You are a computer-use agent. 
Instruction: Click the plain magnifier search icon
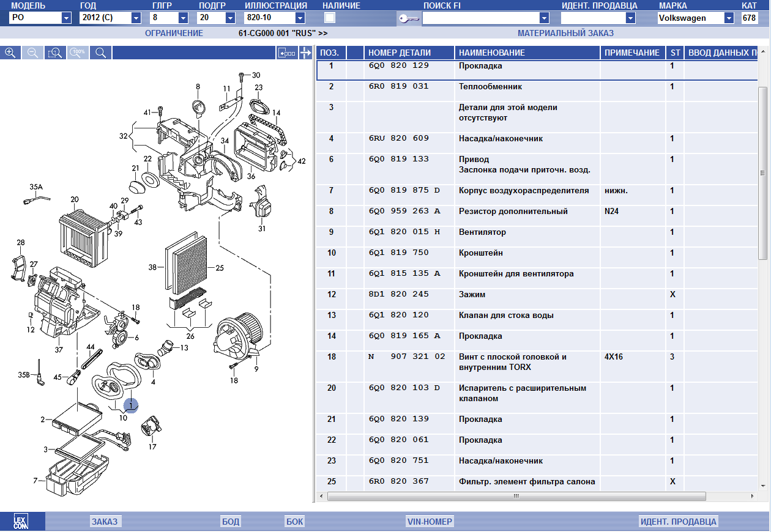tap(100, 53)
